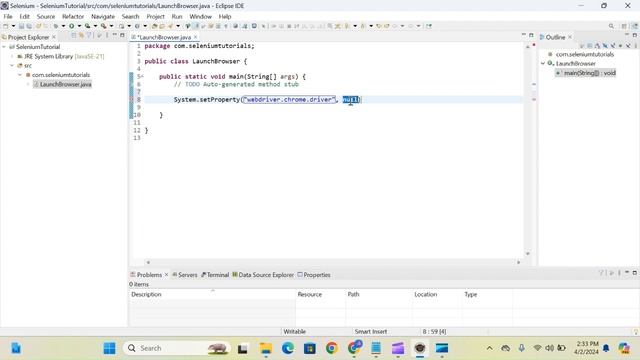Sort Problems by the Description column header
The image size is (640, 360).
pos(212,294)
